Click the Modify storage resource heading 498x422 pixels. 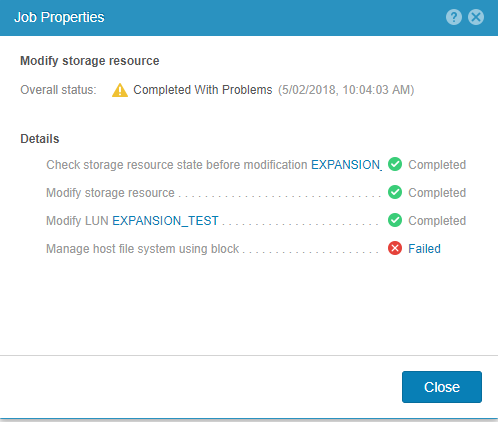pos(90,61)
